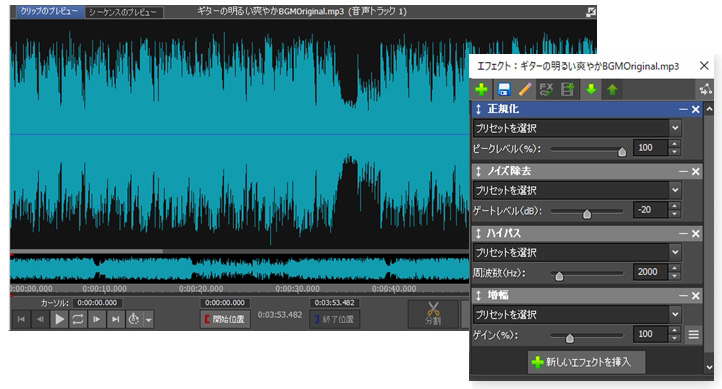Increase ピークレベル with the up spinner arrow
This screenshot has width=722, height=389.
(675, 144)
